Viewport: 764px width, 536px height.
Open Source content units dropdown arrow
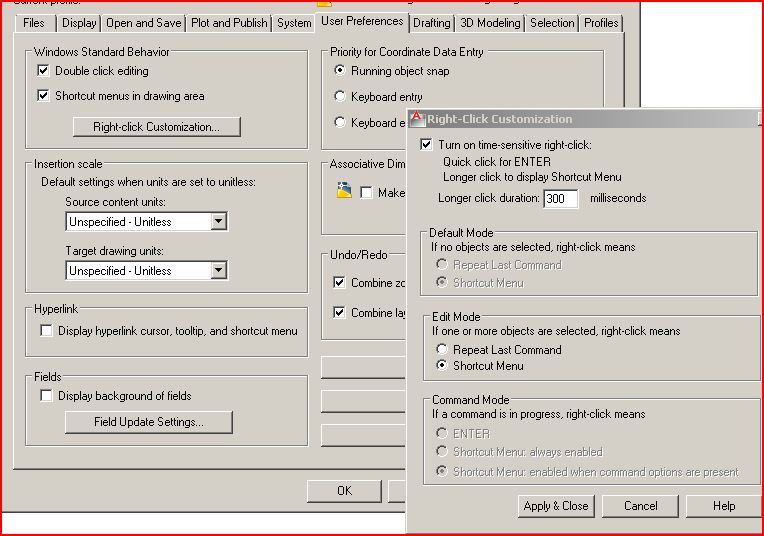click(219, 221)
